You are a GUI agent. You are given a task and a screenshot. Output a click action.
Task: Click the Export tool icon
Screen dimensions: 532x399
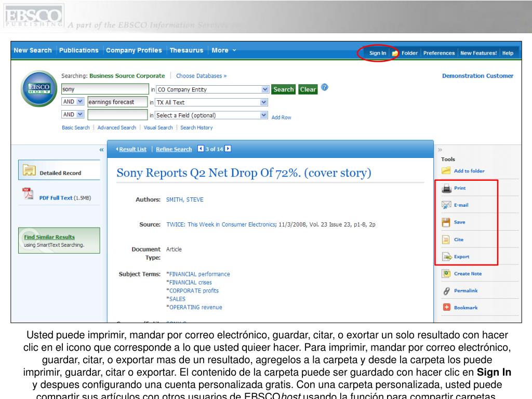tap(447, 257)
